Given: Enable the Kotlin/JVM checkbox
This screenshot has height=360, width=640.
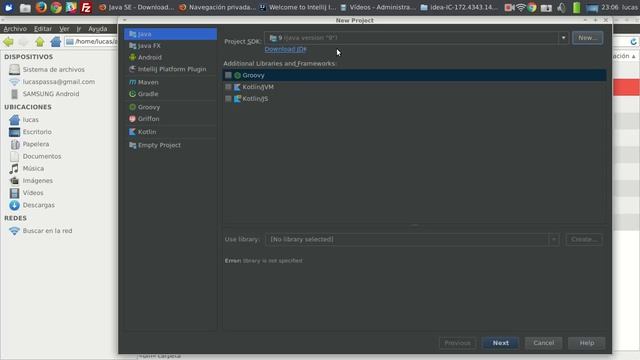Looking at the screenshot, I should (x=228, y=87).
